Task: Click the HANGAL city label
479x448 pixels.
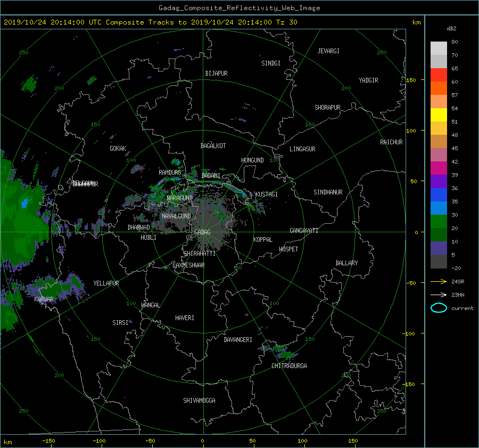Action: click(x=151, y=305)
